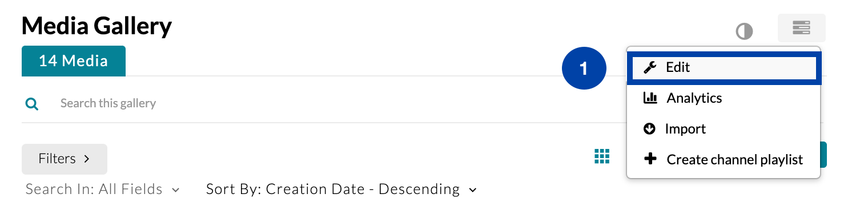The image size is (868, 218).
Task: Expand the Filters button
Action: pyautogui.click(x=65, y=159)
